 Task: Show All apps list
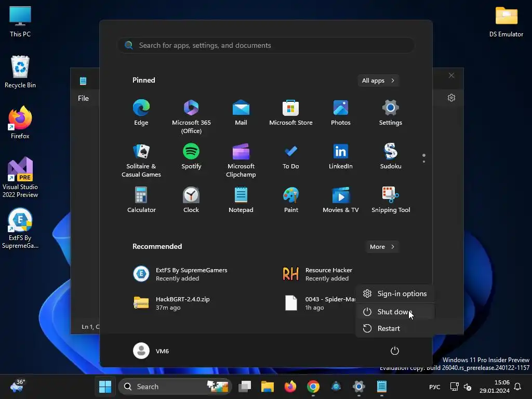[x=378, y=81]
